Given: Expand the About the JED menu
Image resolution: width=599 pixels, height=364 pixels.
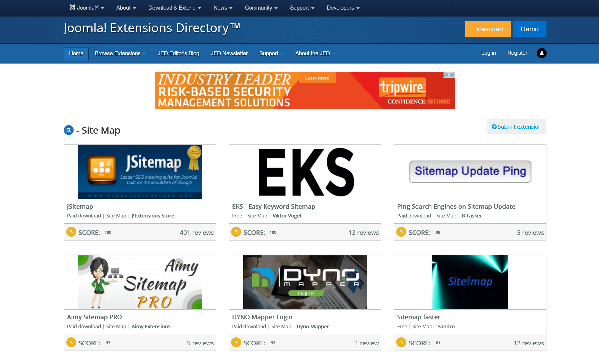Looking at the screenshot, I should [315, 54].
